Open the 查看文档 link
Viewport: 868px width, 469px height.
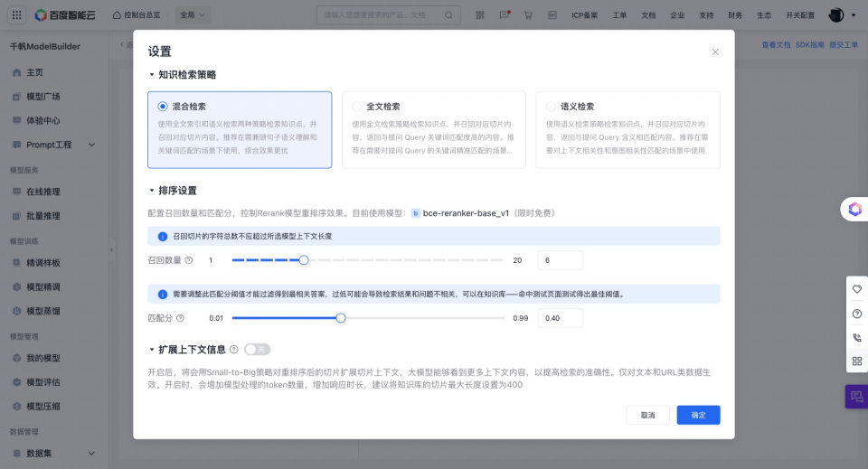[776, 45]
